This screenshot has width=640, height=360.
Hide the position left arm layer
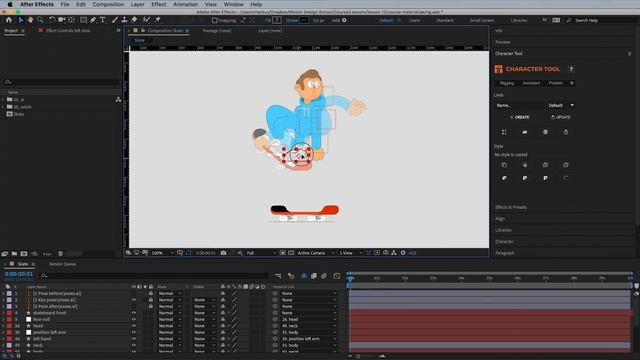pyautogui.click(x=133, y=332)
